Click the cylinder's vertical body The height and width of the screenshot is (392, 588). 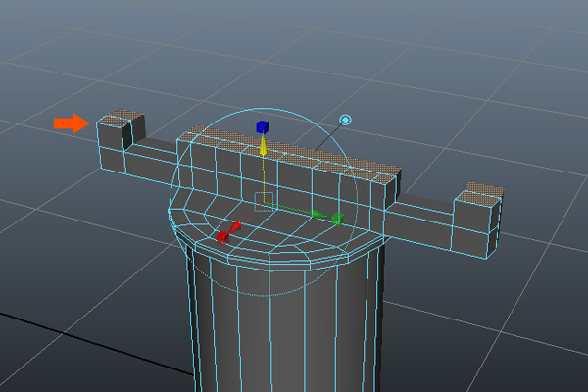pyautogui.click(x=284, y=333)
